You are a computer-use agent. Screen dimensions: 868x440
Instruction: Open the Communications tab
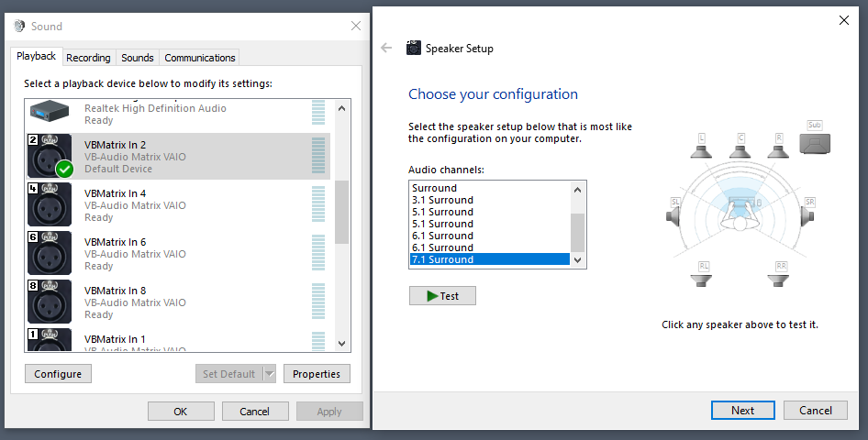200,58
